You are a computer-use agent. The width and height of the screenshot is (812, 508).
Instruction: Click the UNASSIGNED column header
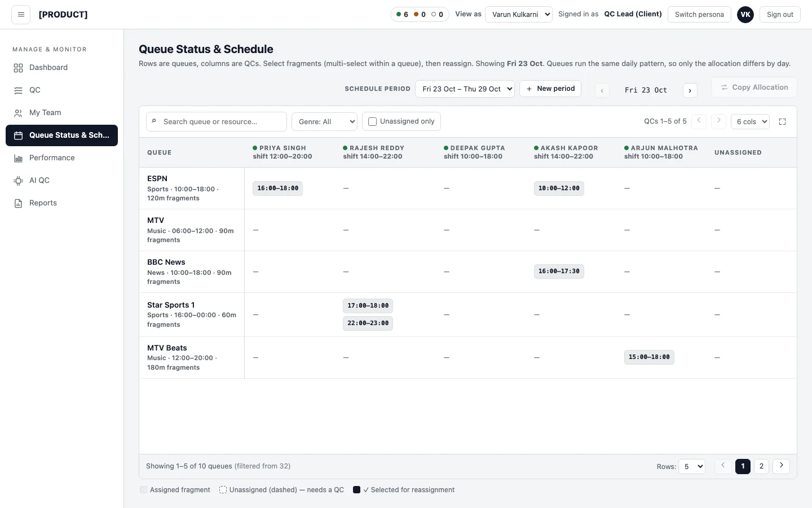tap(738, 153)
